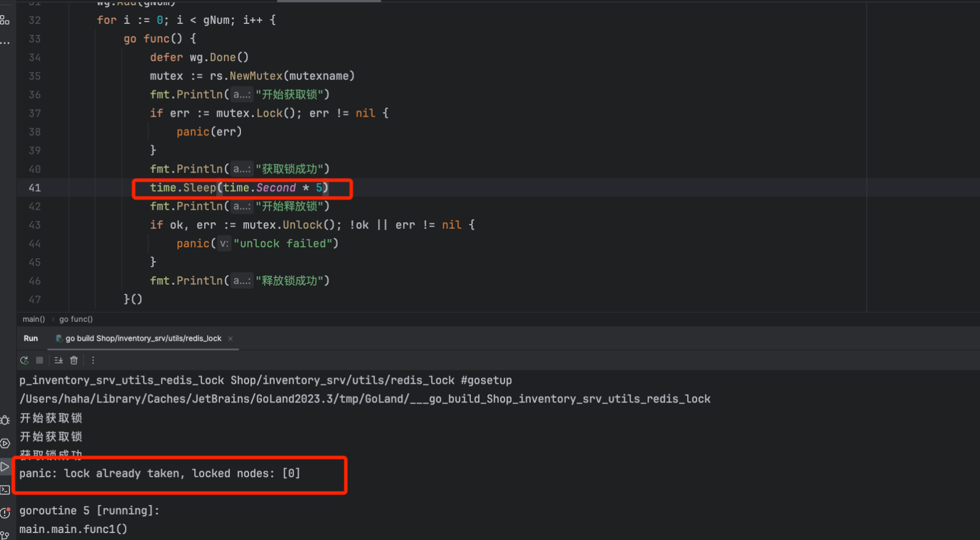The height and width of the screenshot is (540, 980).
Task: Click line number 43 in gutter
Action: pos(35,225)
